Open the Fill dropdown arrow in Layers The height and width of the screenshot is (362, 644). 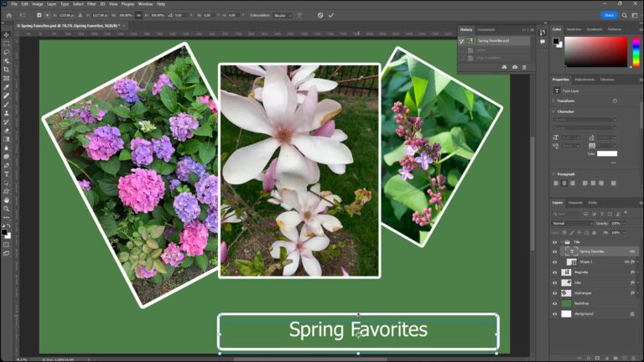tap(624, 233)
